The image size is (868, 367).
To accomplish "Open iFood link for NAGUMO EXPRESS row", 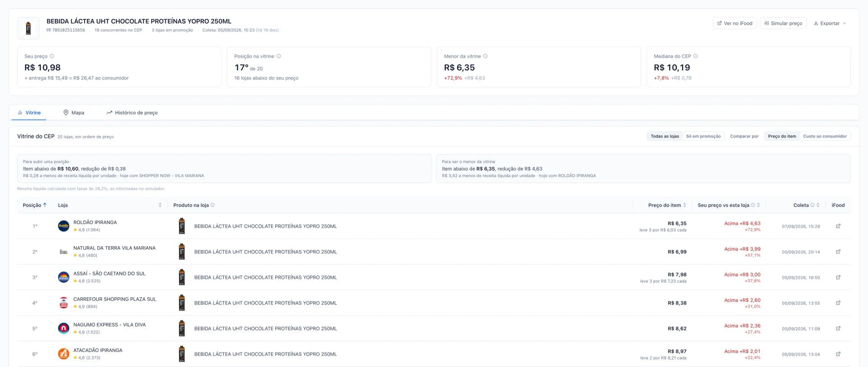I will [838, 329].
